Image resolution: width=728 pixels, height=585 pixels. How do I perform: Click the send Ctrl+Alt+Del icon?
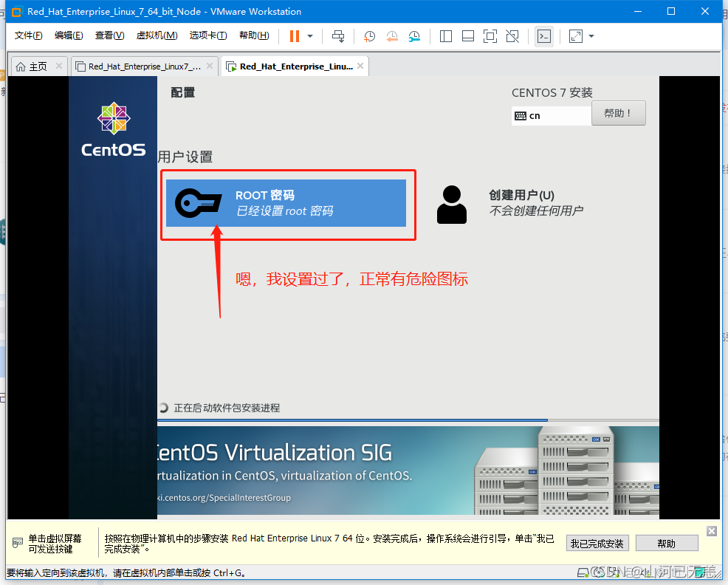point(338,36)
